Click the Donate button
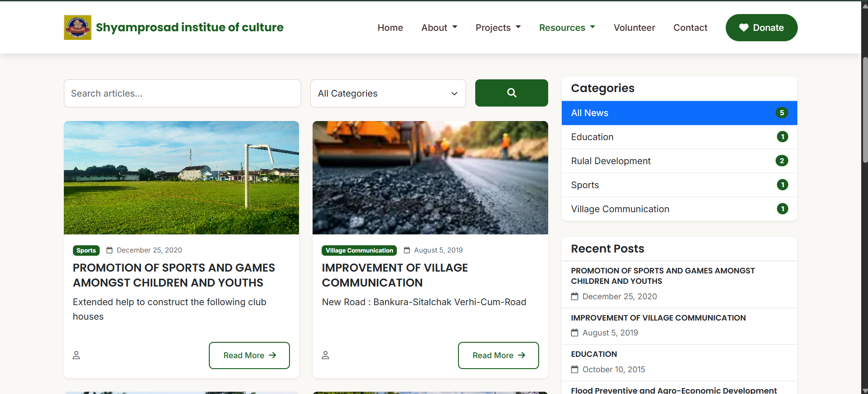This screenshot has height=394, width=868. pos(762,28)
